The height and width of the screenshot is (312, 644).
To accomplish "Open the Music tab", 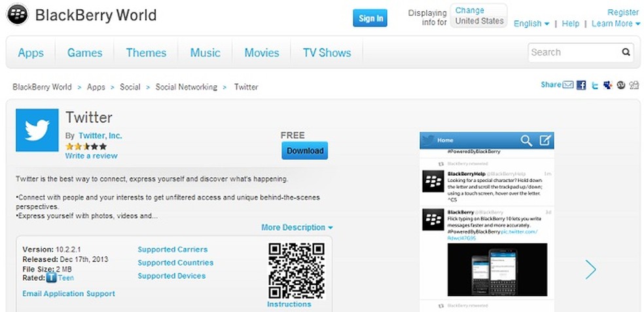I will coord(206,52).
